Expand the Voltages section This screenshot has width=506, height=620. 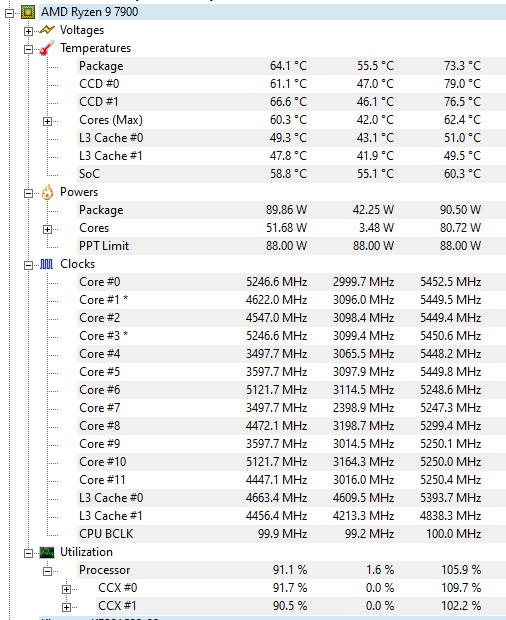coord(28,31)
